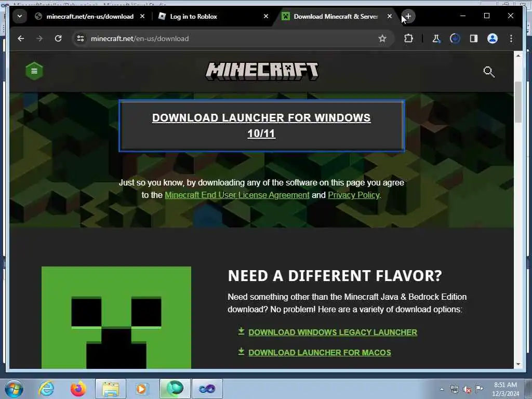Launch Firefox from the taskbar

(x=78, y=389)
